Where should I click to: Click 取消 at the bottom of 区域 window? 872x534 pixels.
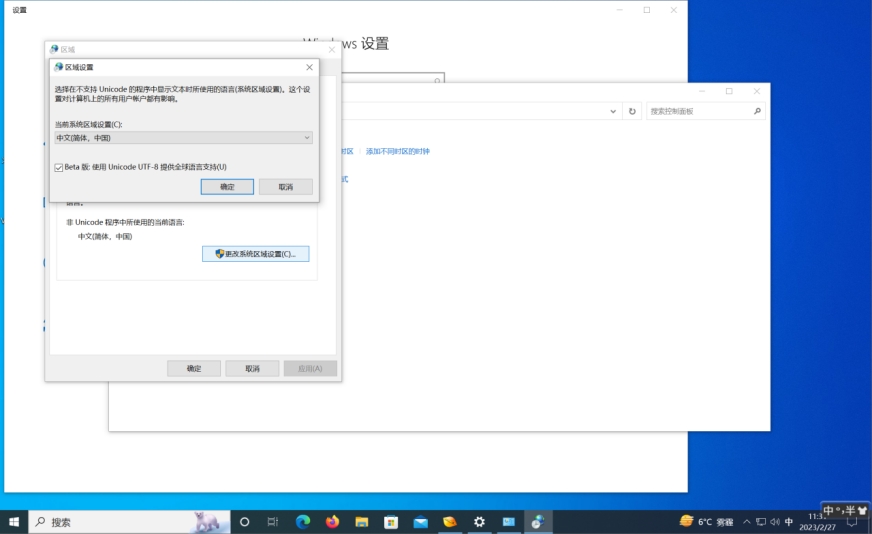[x=252, y=368]
